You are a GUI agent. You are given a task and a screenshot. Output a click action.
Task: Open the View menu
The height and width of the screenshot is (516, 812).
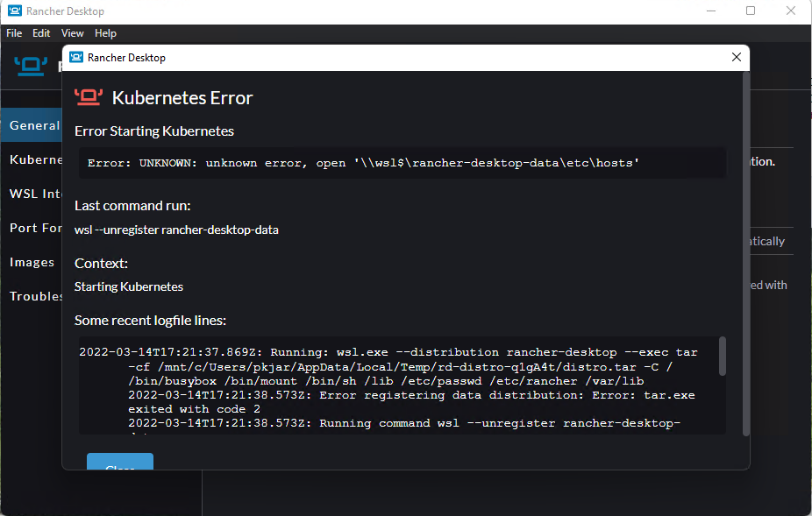pos(72,33)
